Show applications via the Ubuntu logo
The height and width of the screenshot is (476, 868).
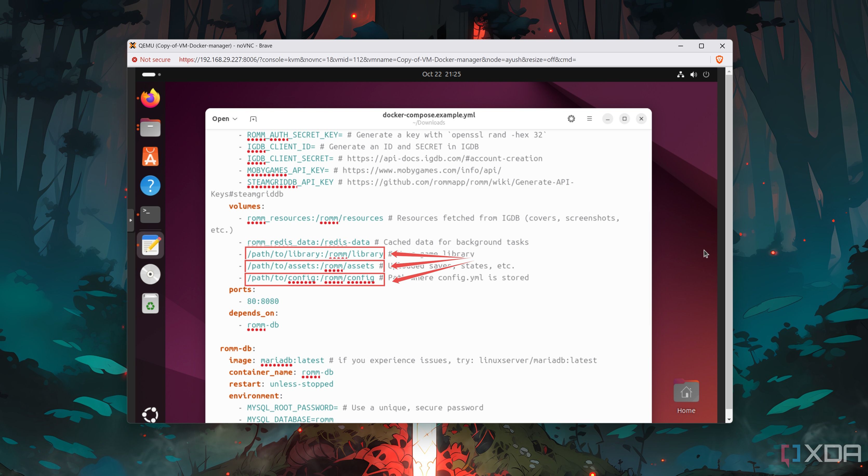coord(150,414)
